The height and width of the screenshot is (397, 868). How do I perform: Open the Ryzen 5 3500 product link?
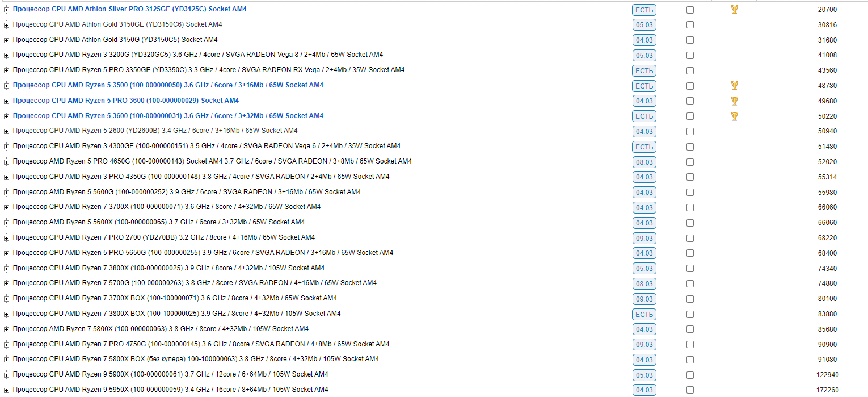pos(168,85)
